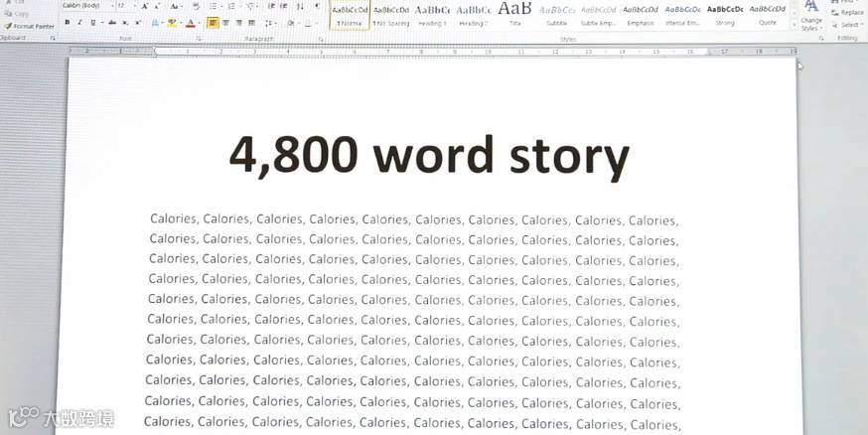The image size is (868, 435).
Task: Select Align Text Left
Action: click(x=213, y=23)
